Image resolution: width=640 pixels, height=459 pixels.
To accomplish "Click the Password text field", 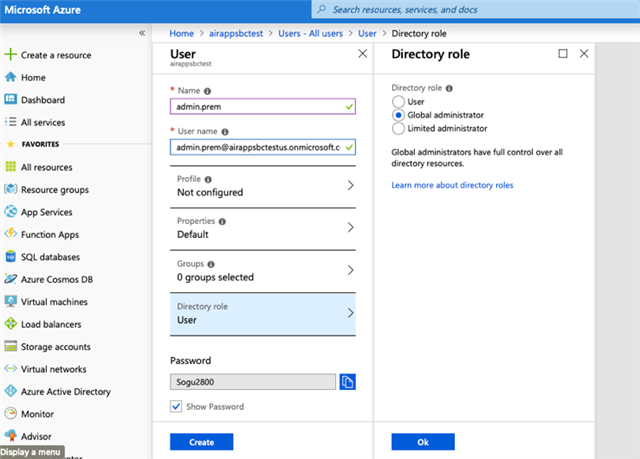I will pos(253,382).
